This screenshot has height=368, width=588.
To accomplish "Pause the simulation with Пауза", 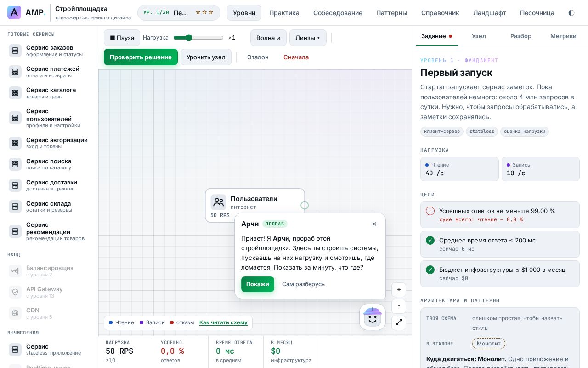I will pyautogui.click(x=122, y=38).
